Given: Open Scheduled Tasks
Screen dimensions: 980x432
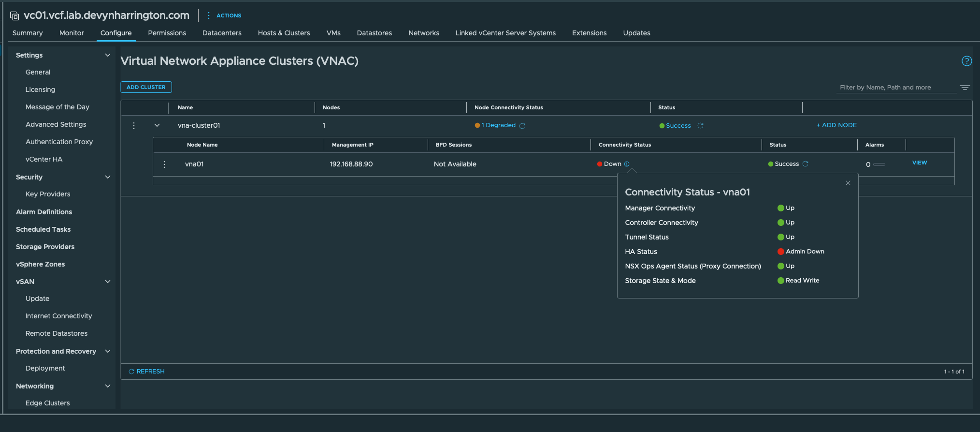Looking at the screenshot, I should pos(43,229).
